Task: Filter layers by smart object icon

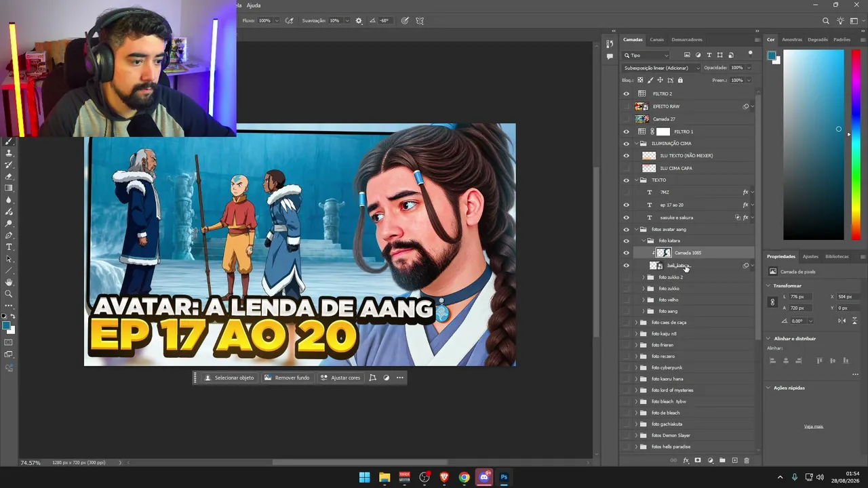Action: [730, 55]
